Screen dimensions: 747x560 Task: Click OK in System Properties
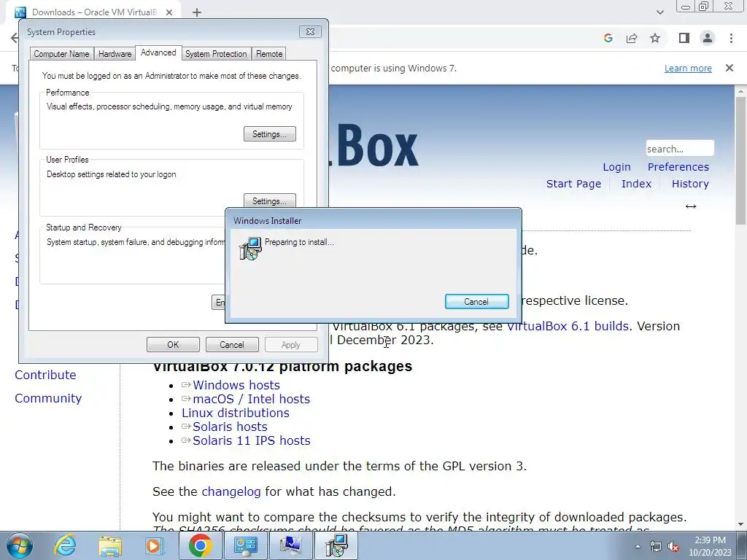click(173, 345)
